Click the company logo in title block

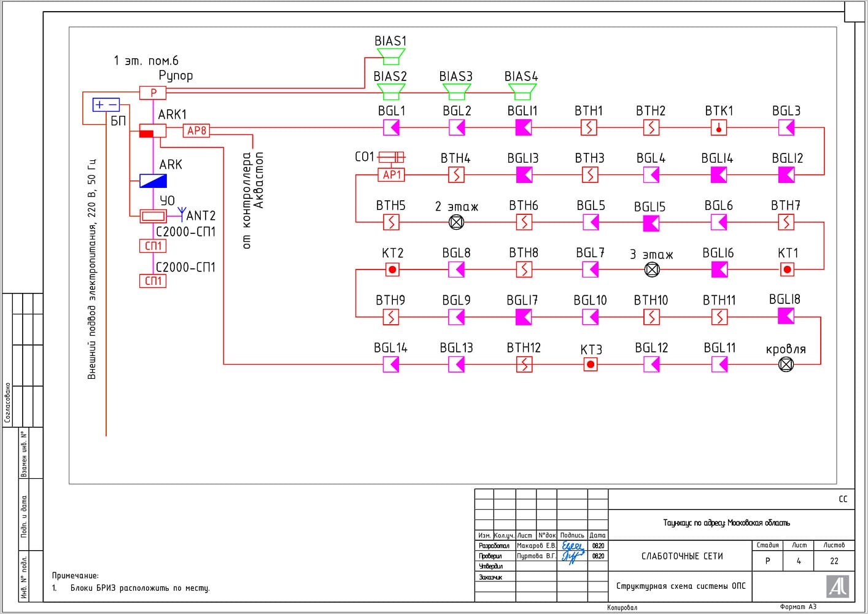[x=837, y=586]
